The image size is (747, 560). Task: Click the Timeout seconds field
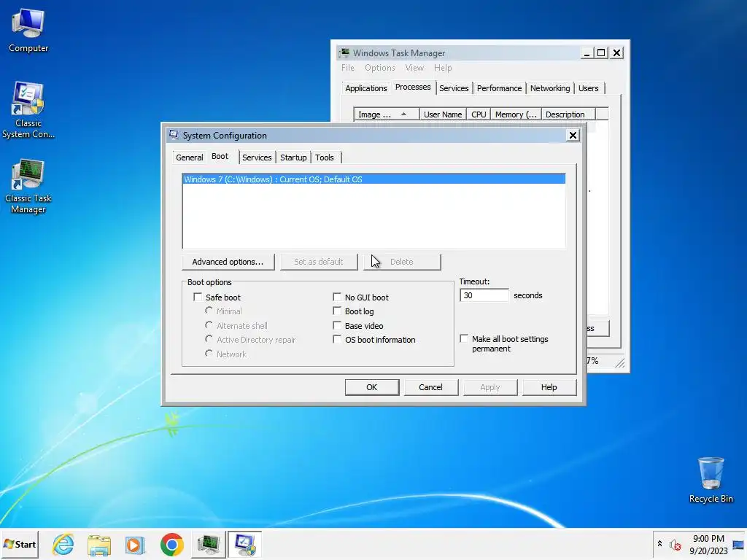(484, 295)
